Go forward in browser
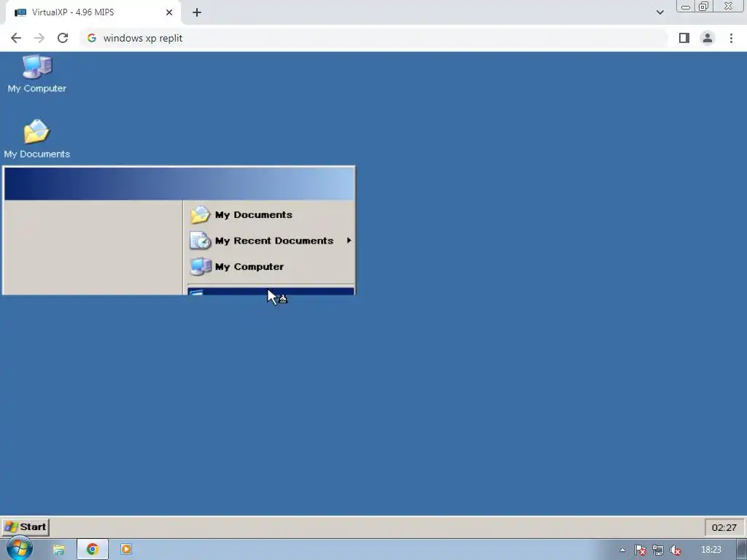The height and width of the screenshot is (560, 747). point(39,38)
